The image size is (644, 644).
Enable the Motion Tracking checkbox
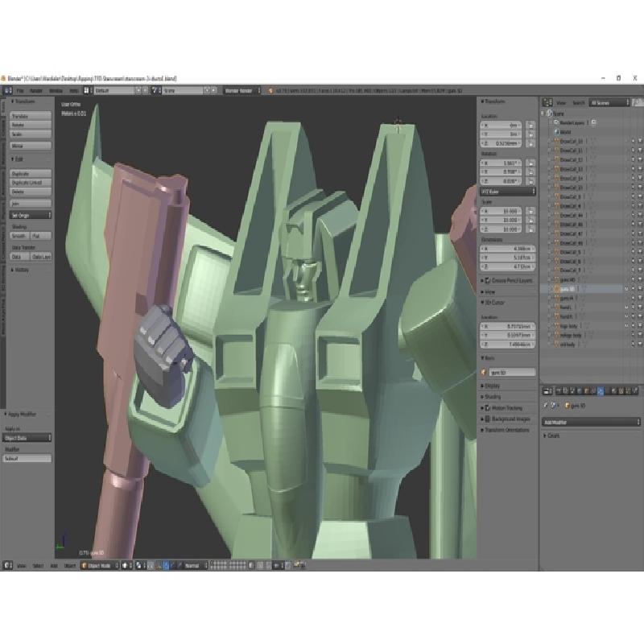click(x=488, y=408)
